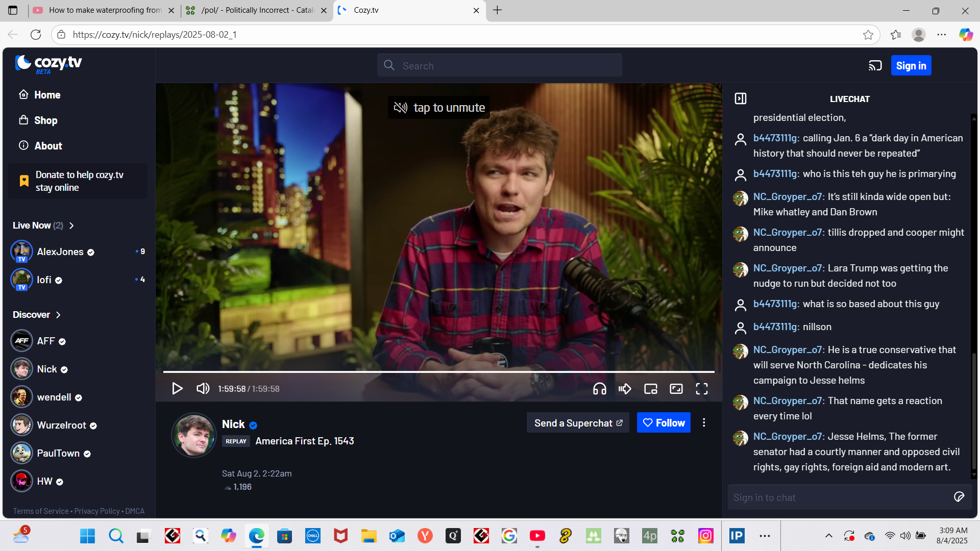Open Windows Start menu
980x551 pixels.
pos(88,536)
